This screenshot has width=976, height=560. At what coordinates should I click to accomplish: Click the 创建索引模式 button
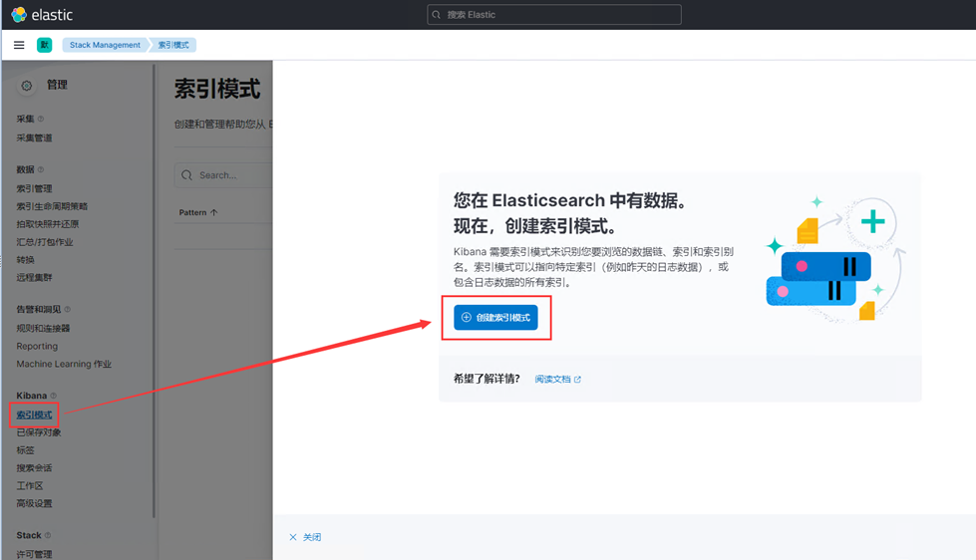coord(495,317)
